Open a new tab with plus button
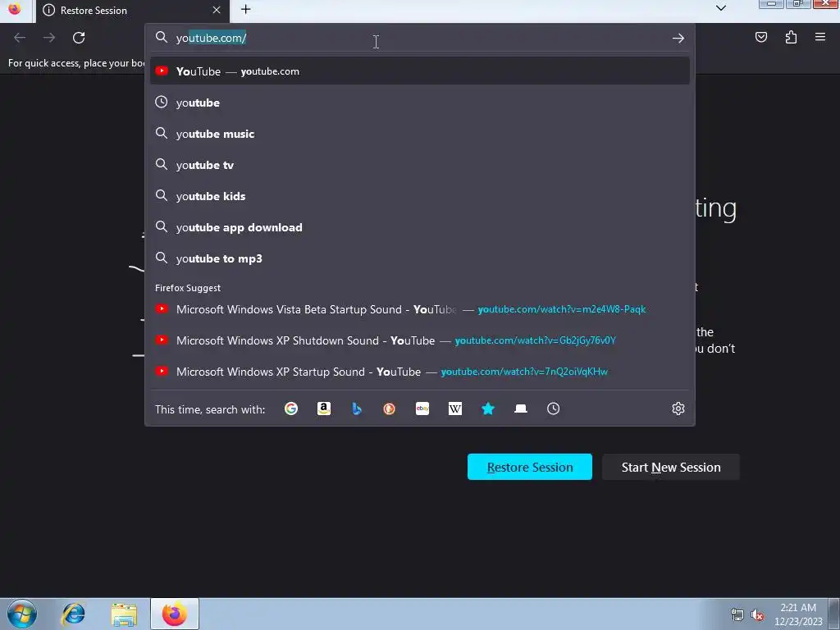 click(245, 10)
